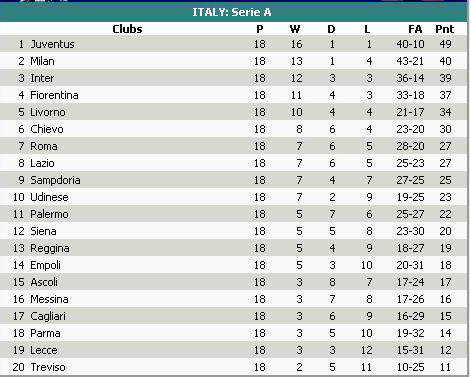
Task: Click Juventus's 49 points value
Action: click(x=445, y=44)
